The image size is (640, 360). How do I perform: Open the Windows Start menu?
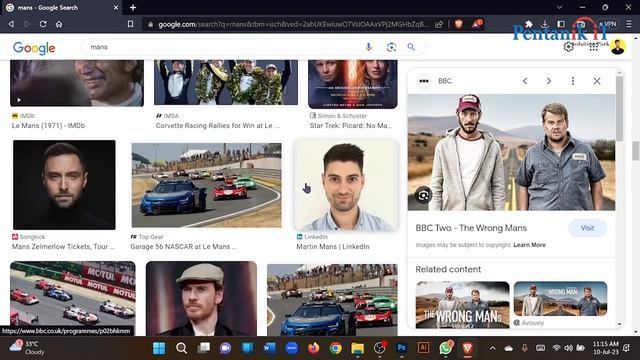[159, 348]
